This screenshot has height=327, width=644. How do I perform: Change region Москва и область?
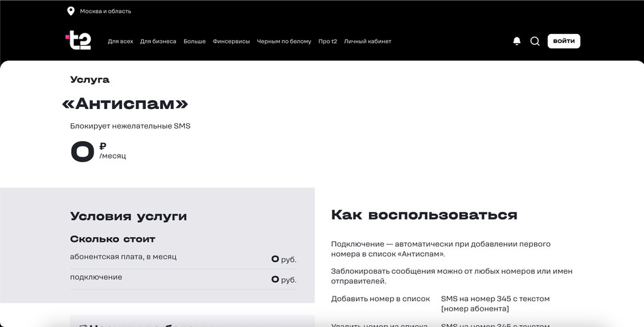coord(106,11)
